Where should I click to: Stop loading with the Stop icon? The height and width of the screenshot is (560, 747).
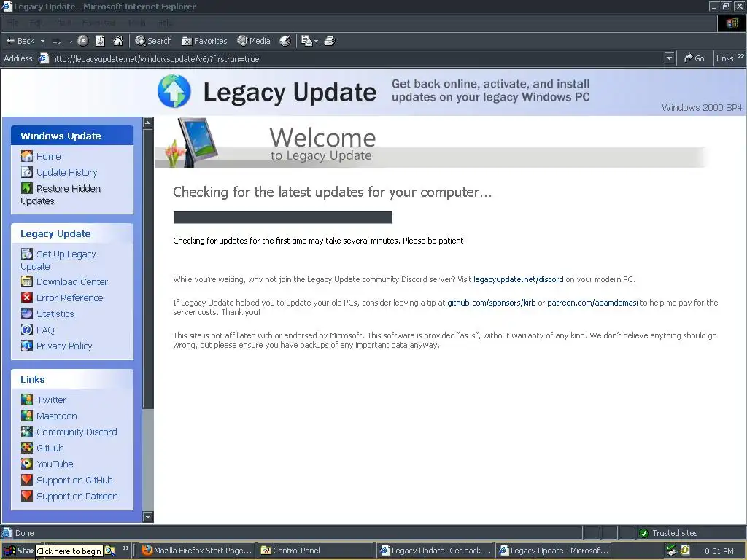(x=83, y=41)
